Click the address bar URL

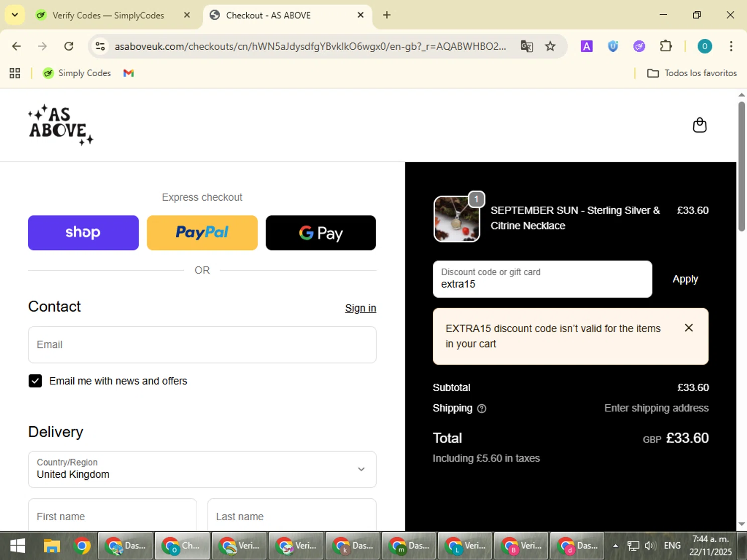[x=310, y=46]
